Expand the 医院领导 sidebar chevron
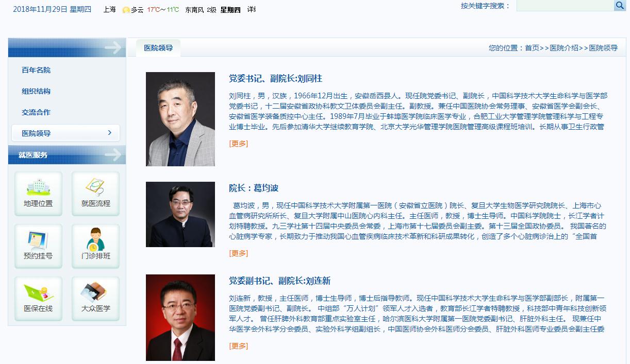 click(x=110, y=133)
